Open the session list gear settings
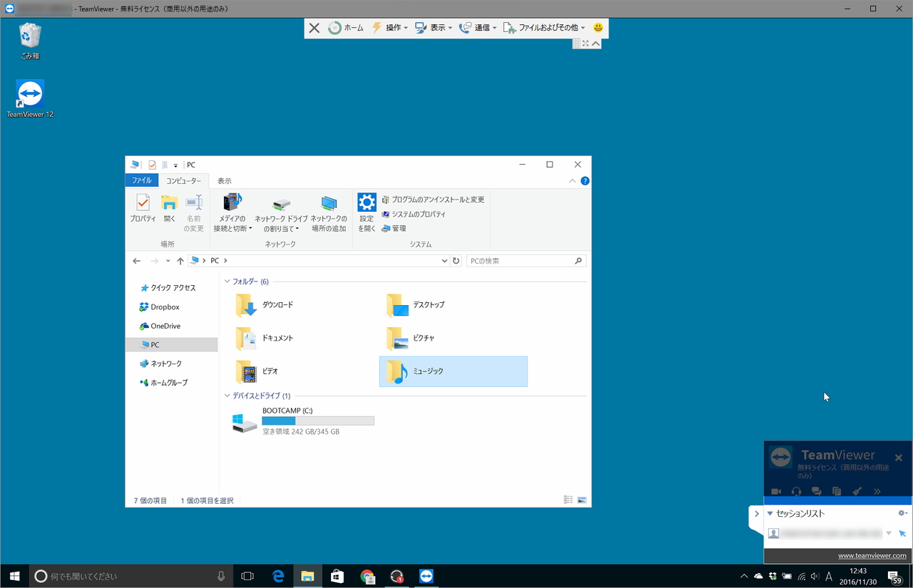This screenshot has width=913, height=588. coord(902,513)
